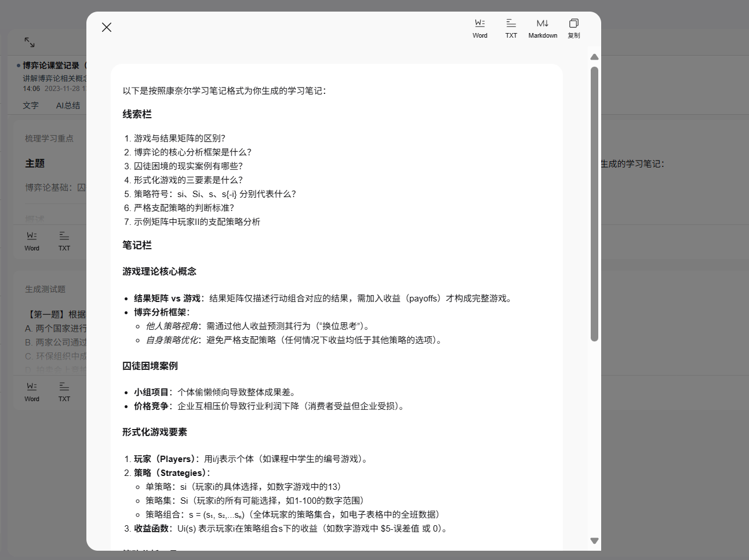Click cue item 严格支配策略的判断标准?
This screenshot has height=560, width=749.
(x=184, y=208)
